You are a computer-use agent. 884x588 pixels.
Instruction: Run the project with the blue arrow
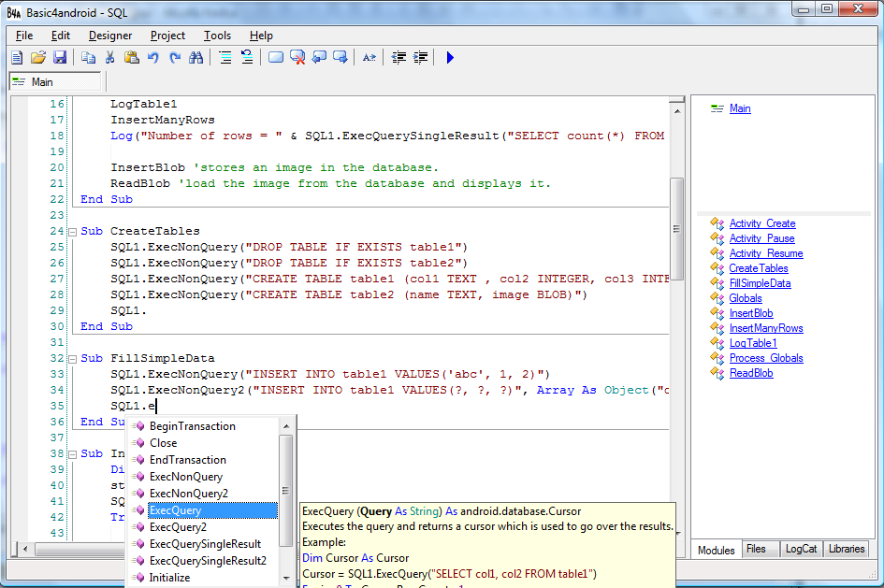point(450,57)
